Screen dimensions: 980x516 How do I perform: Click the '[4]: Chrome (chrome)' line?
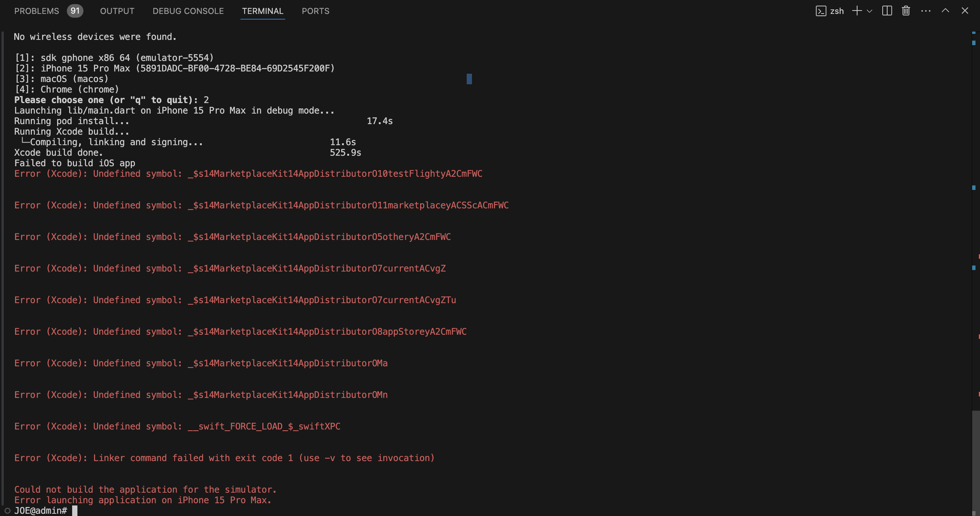click(x=67, y=90)
